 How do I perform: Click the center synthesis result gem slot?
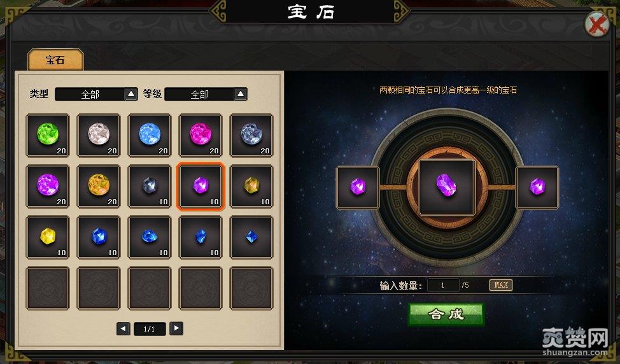447,187
